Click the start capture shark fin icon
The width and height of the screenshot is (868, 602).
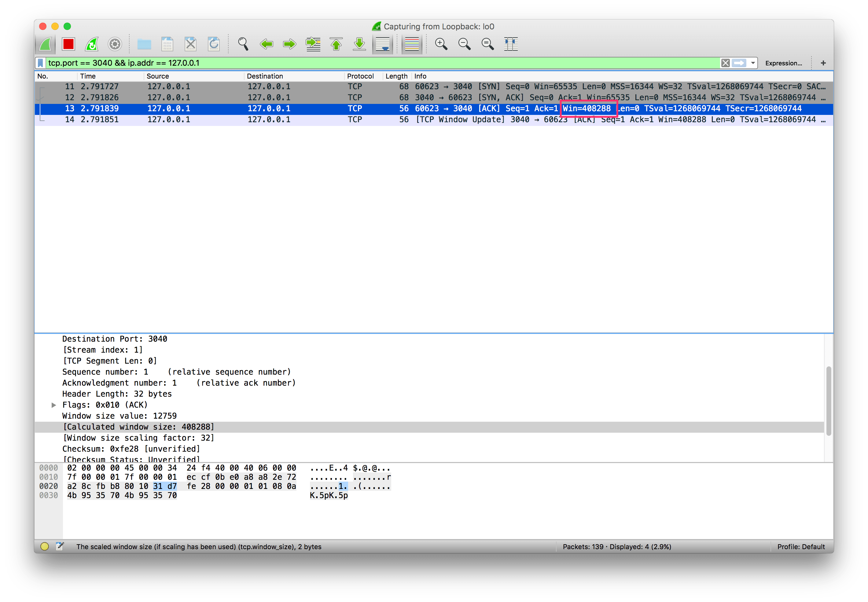(x=46, y=44)
